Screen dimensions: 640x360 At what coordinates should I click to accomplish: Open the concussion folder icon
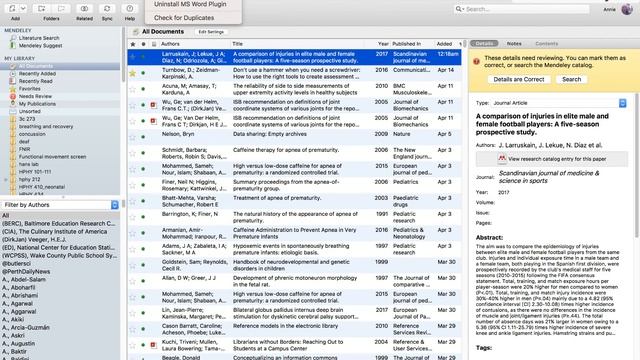pyautogui.click(x=13, y=134)
